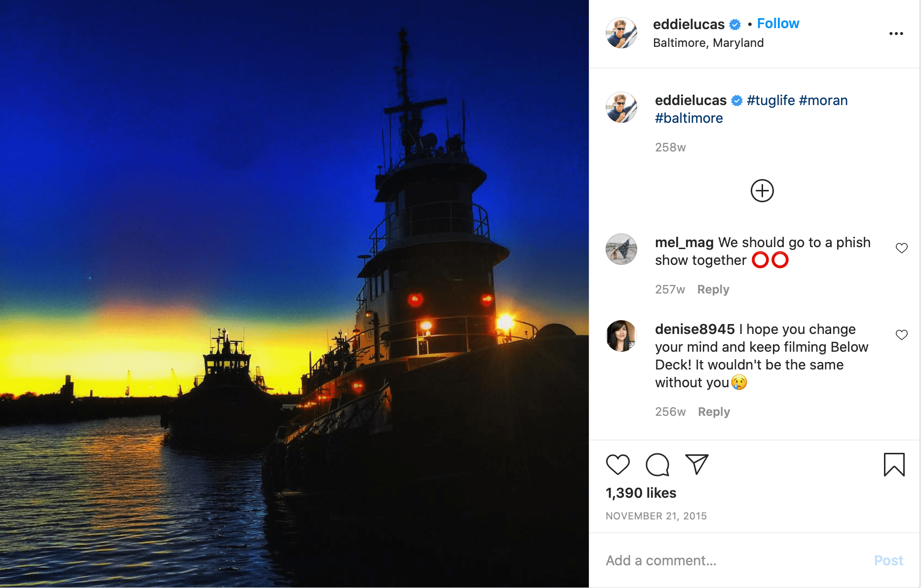Open the Baltimore, Maryland location page
Viewport: 921px width, 588px height.
tap(709, 42)
